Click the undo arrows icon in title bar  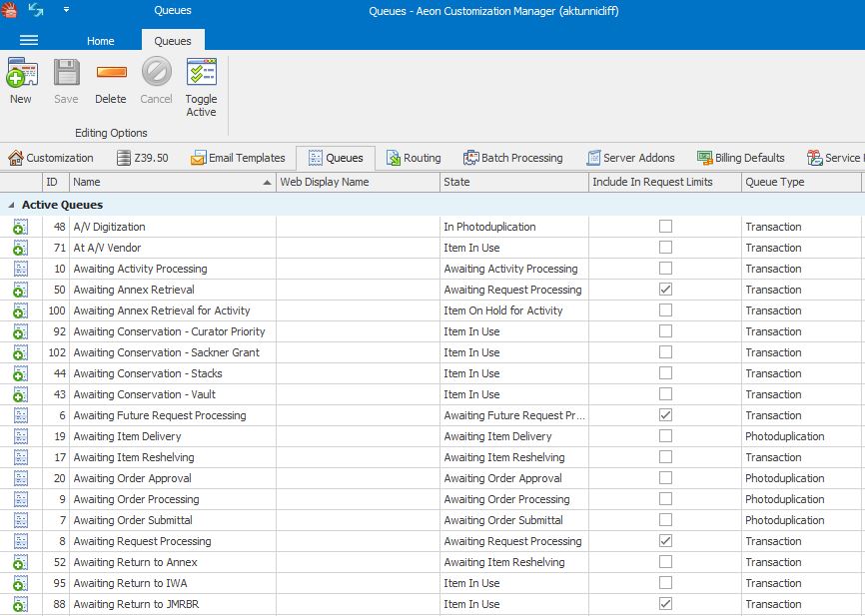point(37,10)
